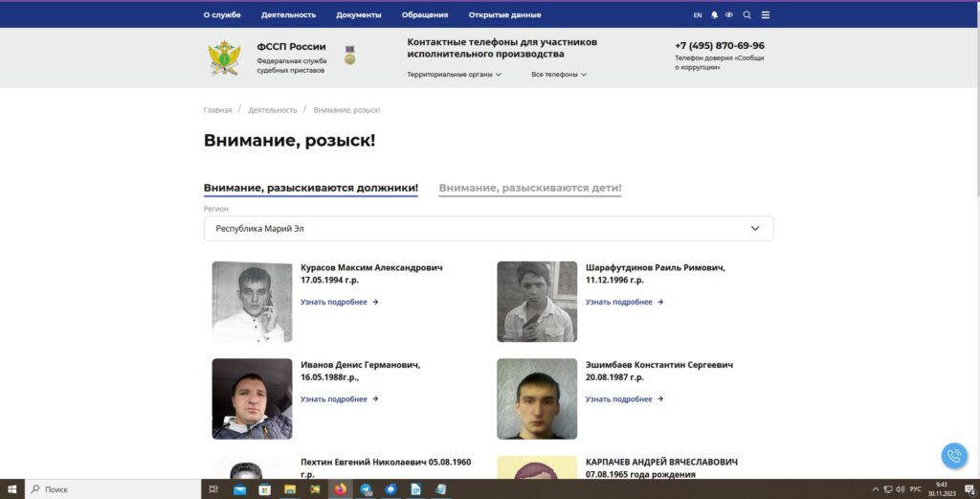Click the medal badge icon near logo
Screen dimensions: 980x499
click(349, 56)
